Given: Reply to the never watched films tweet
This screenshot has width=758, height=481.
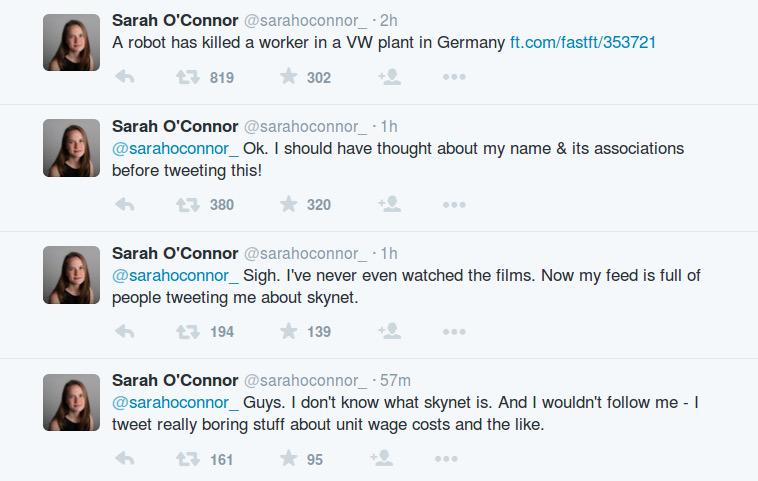Looking at the screenshot, I should point(125,331).
